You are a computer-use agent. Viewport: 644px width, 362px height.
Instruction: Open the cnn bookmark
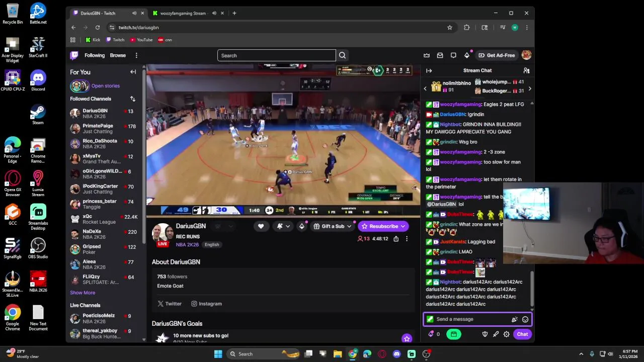[x=165, y=40]
